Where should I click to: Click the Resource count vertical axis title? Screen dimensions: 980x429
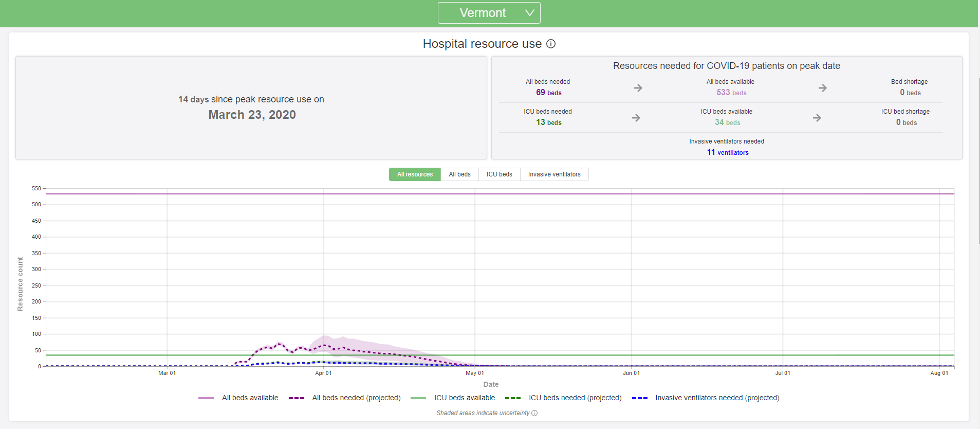[x=21, y=284]
